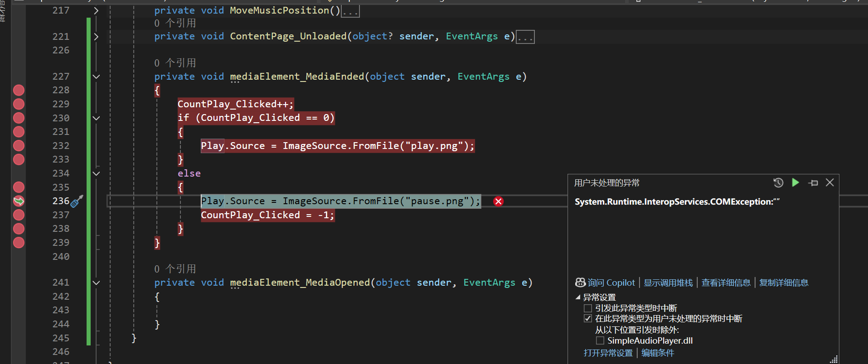Image resolution: width=868 pixels, height=364 pixels.
Task: Check the SimpleAudioPlayer.dll exclusion box
Action: click(600, 340)
